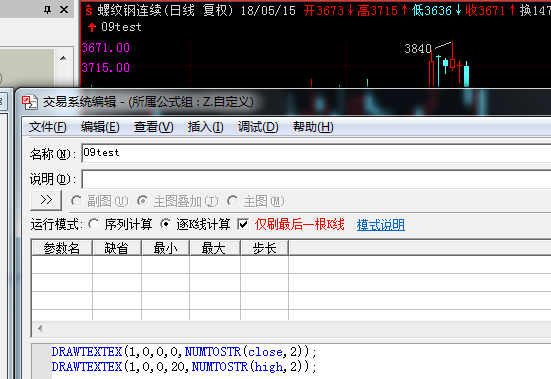Click the 名称 input field
Image resolution: width=551 pixels, height=379 pixels.
(316, 153)
